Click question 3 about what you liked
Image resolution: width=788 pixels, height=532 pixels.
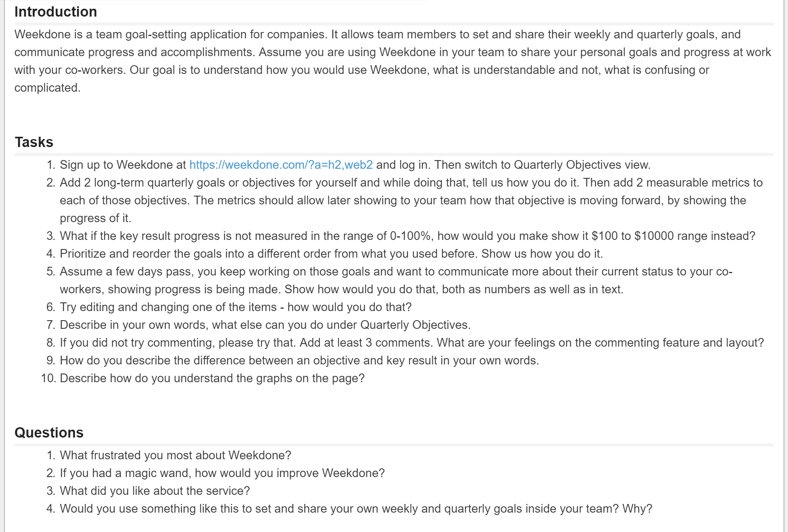[155, 491]
